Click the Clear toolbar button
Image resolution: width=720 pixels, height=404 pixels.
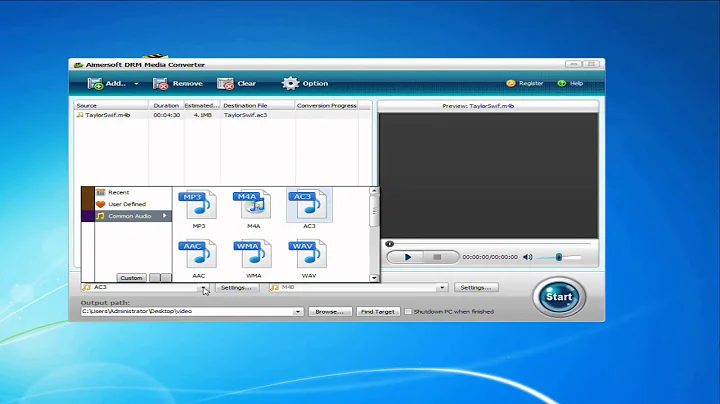[236, 84]
